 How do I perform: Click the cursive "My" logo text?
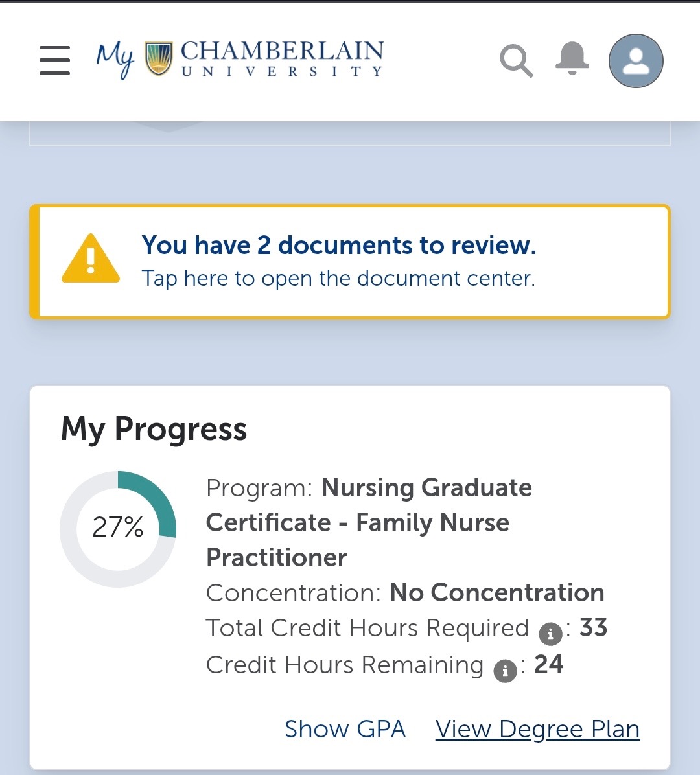115,60
